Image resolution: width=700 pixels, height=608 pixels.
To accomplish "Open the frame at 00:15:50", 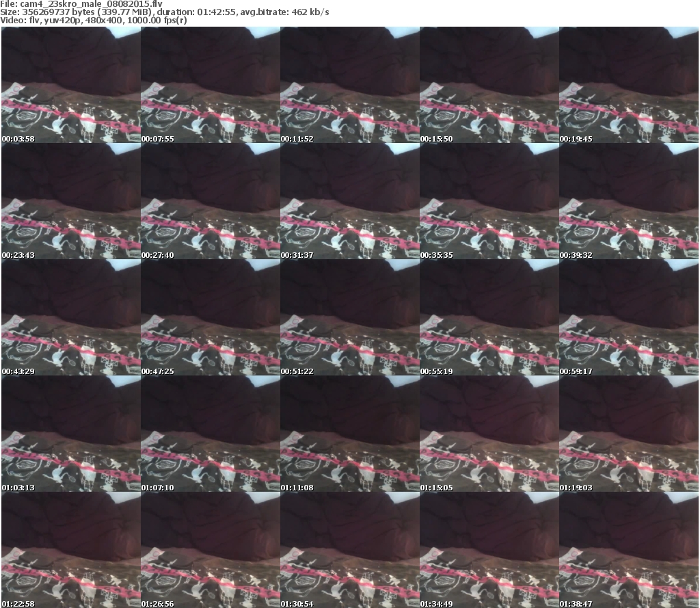I will (489, 85).
